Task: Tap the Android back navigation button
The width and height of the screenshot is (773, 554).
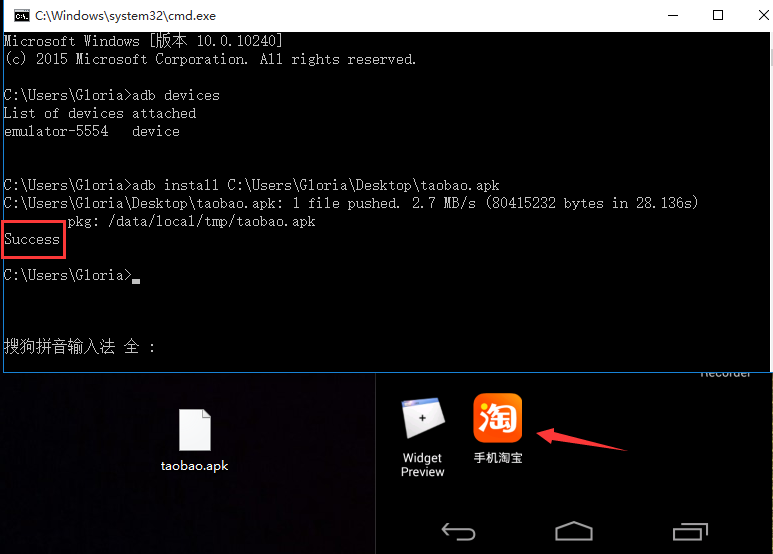Action: 458,532
